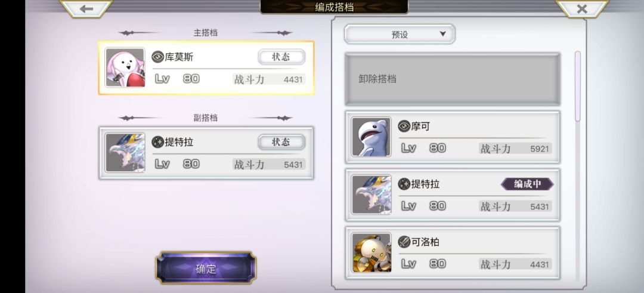Click the star type icon beside sub 提特拉
644x293 pixels.
(x=157, y=142)
